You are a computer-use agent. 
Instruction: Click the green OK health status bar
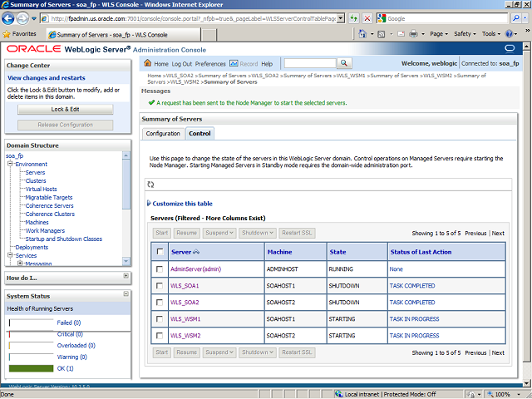[x=31, y=368]
